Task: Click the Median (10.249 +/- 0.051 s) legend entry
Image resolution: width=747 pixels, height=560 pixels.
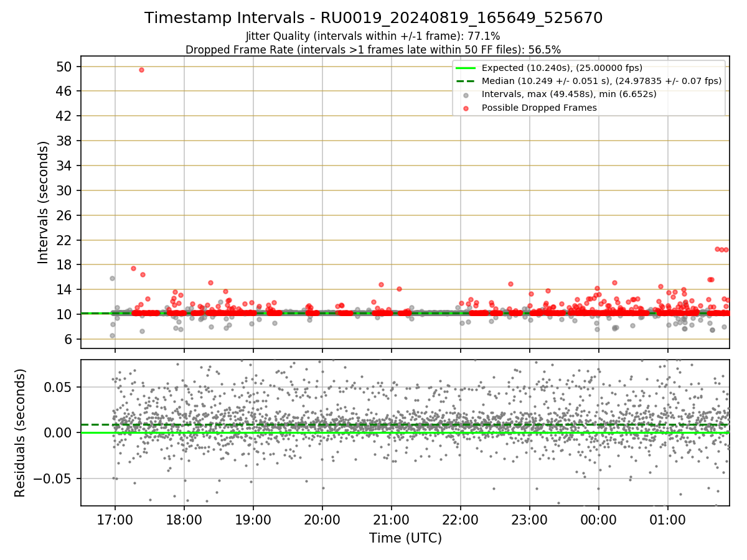Action: [x=602, y=81]
